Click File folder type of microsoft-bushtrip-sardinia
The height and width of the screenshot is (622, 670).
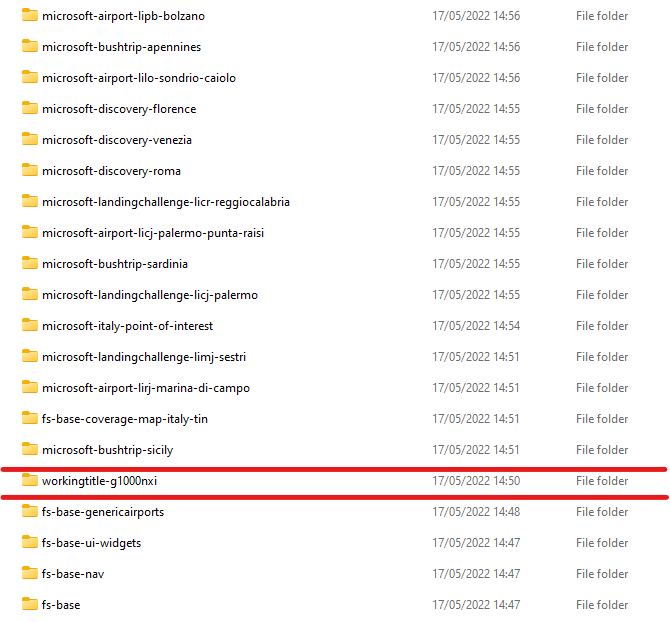pos(602,264)
